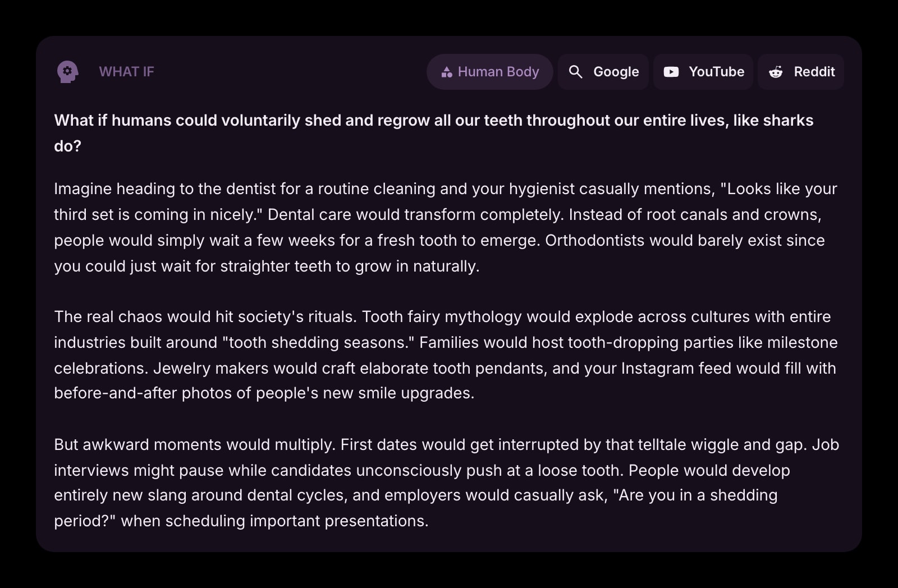Image resolution: width=898 pixels, height=588 pixels.
Task: Click the Reddit alien logo icon
Action: point(776,72)
